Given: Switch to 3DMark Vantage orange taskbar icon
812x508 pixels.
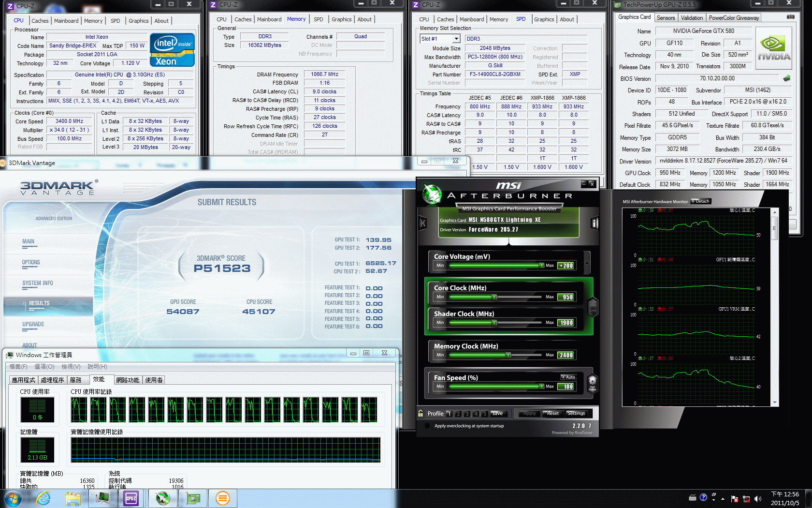Looking at the screenshot, I should tap(222, 498).
